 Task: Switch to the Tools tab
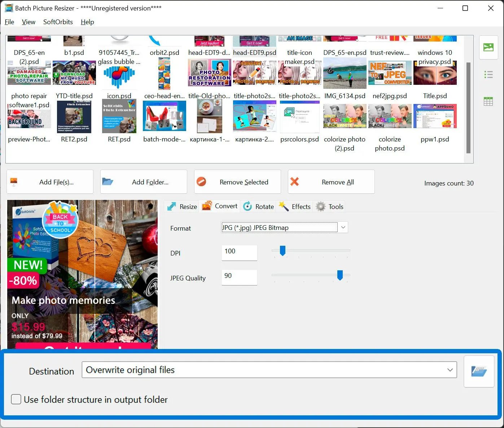329,206
